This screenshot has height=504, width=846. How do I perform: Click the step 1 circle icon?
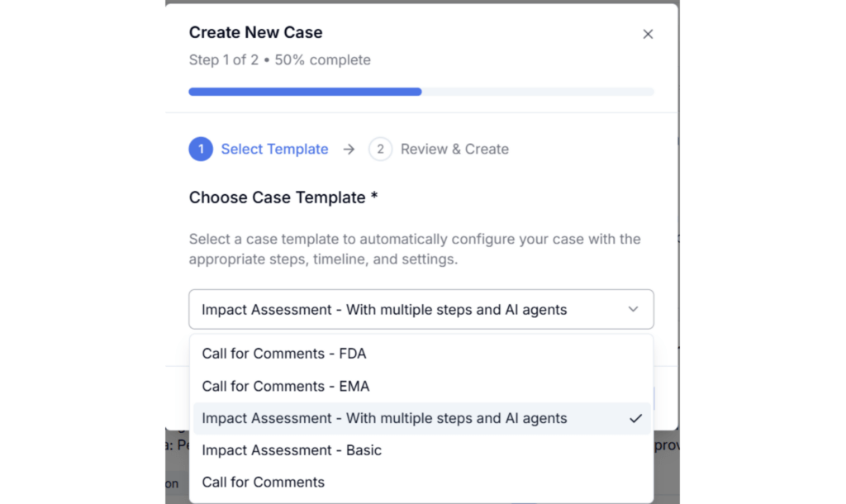coord(201,149)
